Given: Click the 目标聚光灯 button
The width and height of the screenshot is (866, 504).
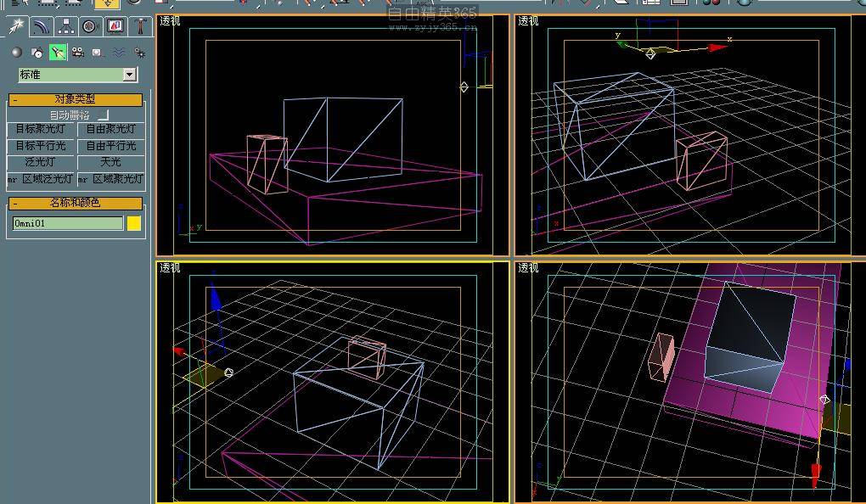Looking at the screenshot, I should point(41,130).
